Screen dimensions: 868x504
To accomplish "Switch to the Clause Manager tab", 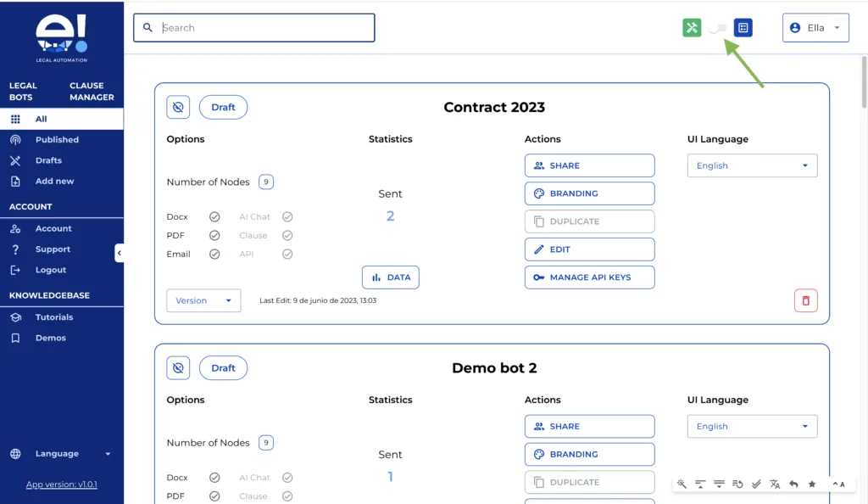I will pos(92,92).
